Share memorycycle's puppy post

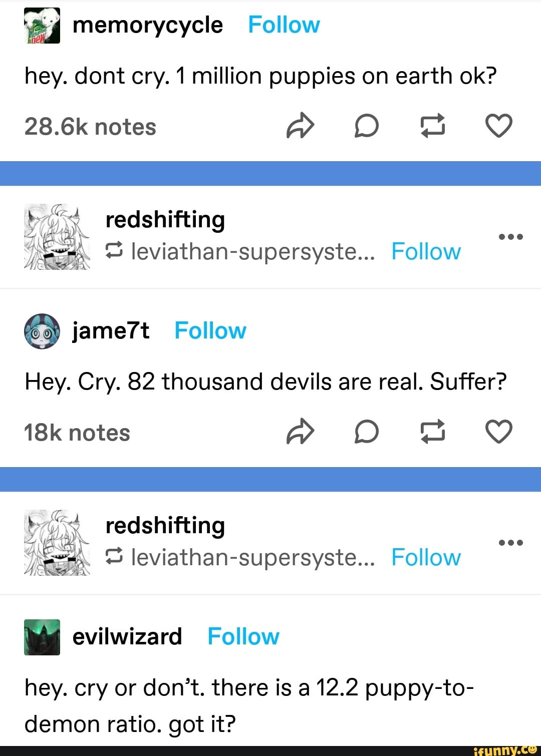300,127
